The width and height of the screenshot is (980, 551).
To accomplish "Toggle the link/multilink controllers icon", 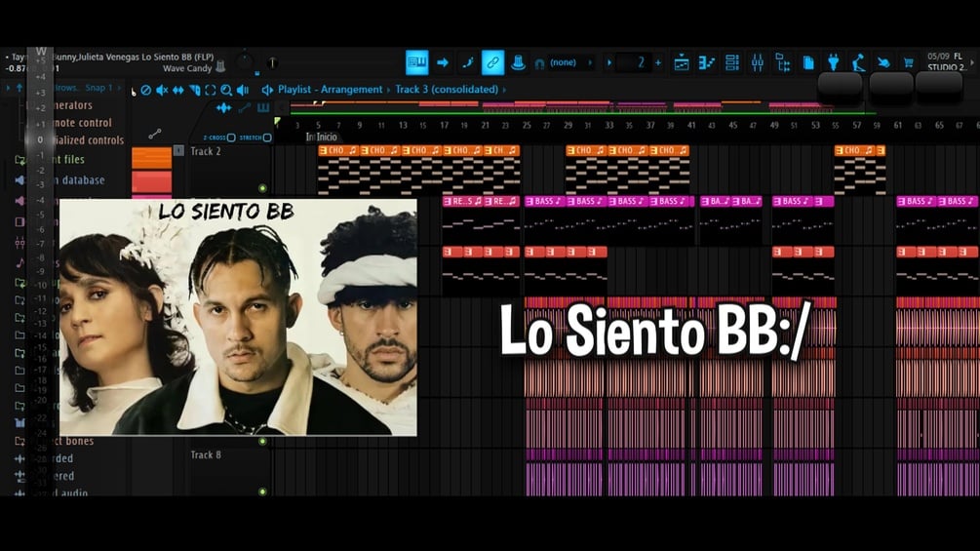I will [x=492, y=62].
